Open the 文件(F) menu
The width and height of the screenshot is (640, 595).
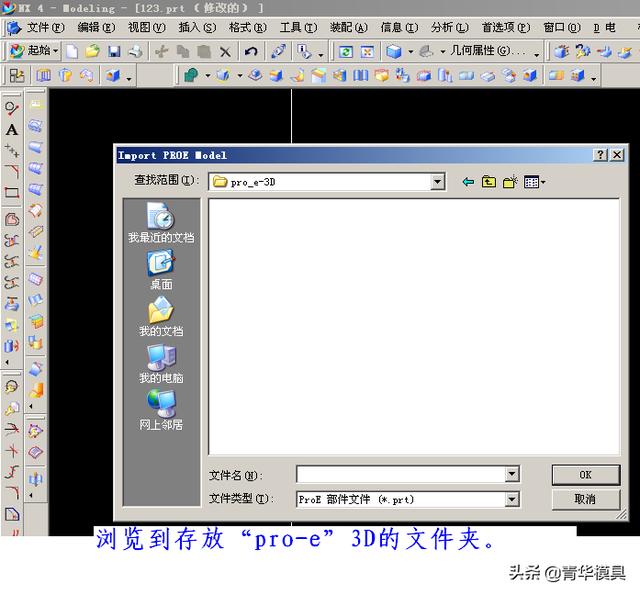46,27
